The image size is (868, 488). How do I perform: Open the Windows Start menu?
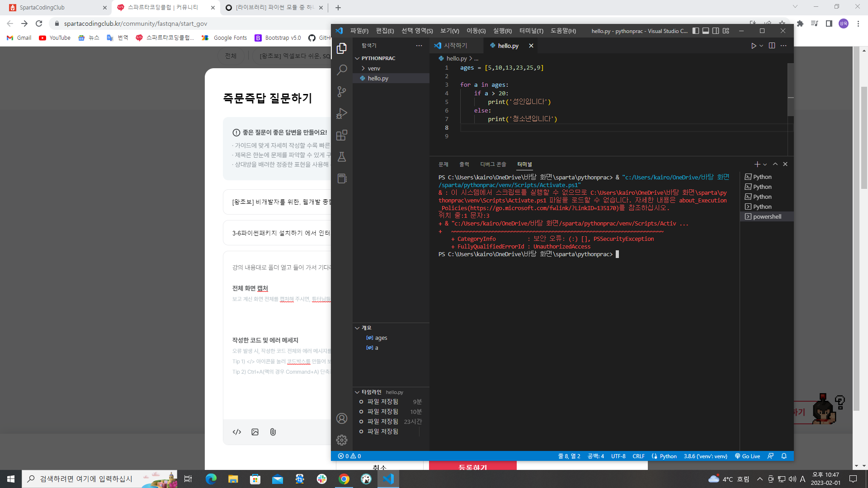tap(11, 479)
